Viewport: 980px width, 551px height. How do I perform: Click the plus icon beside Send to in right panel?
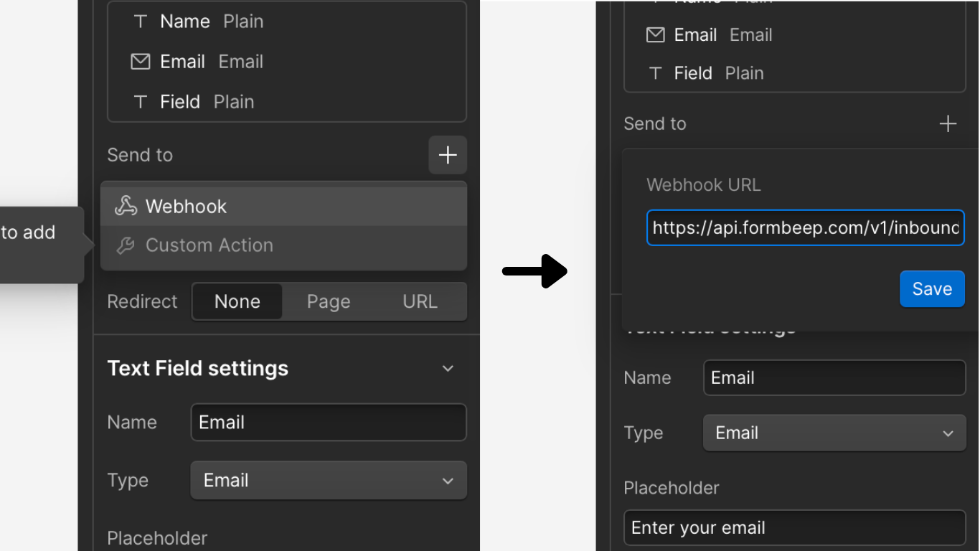pyautogui.click(x=948, y=123)
